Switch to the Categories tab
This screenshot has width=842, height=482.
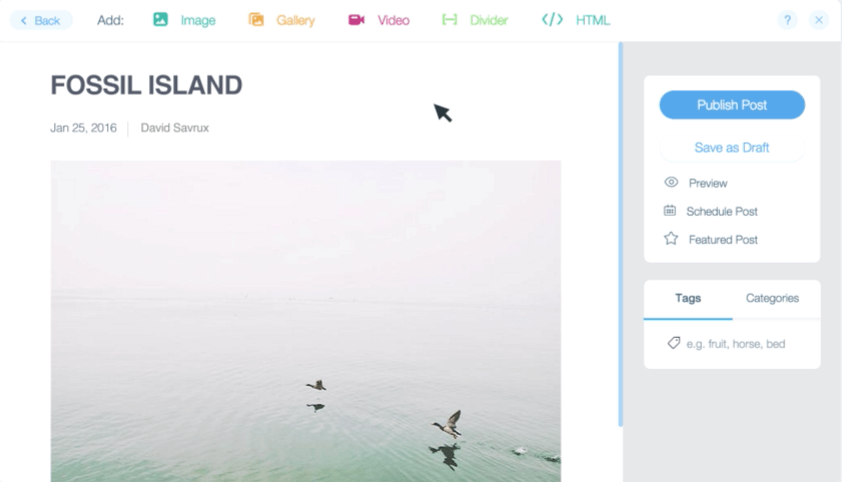tap(772, 298)
